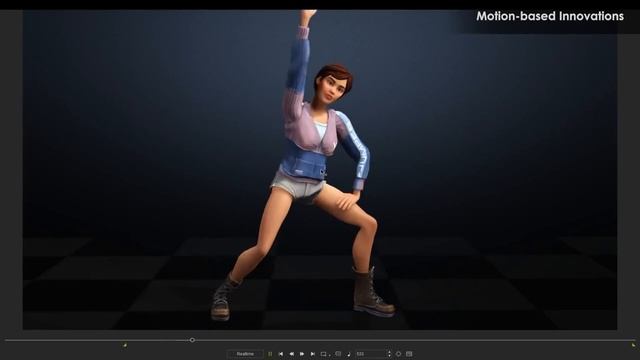Step back one frame
The width and height of the screenshot is (640, 360).
pos(291,354)
